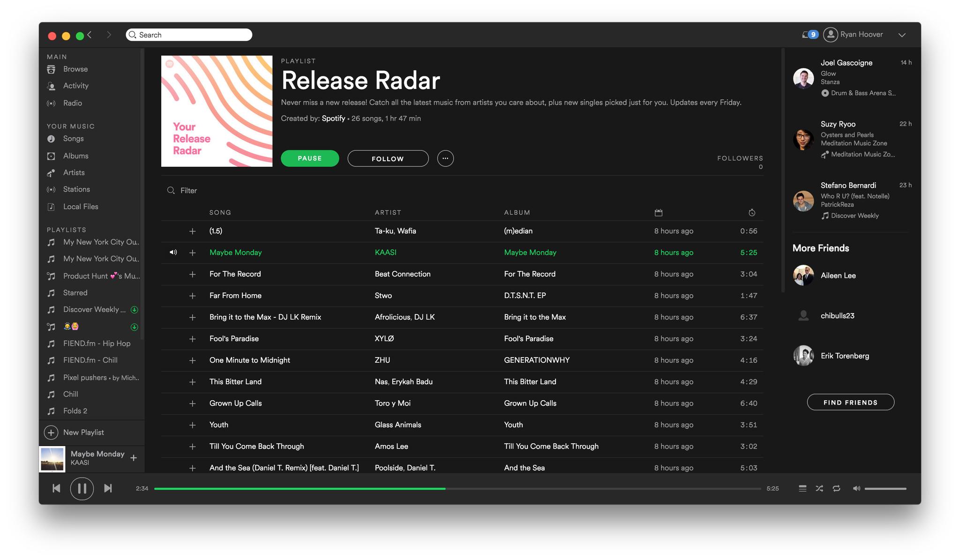Open Browse in the sidebar
The width and height of the screenshot is (960, 560).
(x=75, y=69)
